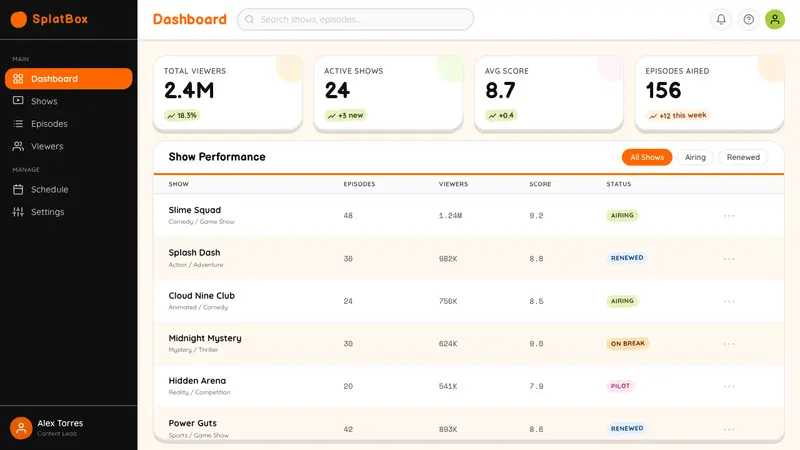Click the Viewers people icon in sidebar
This screenshot has width=800, height=450.
coord(18,146)
